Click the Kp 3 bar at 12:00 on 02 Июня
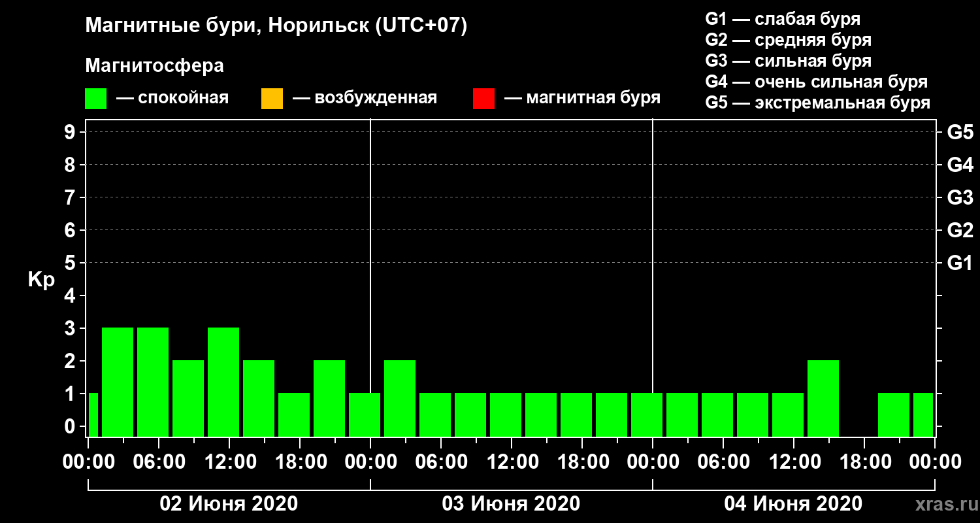Viewport: 980px width, 523px height. point(223,382)
